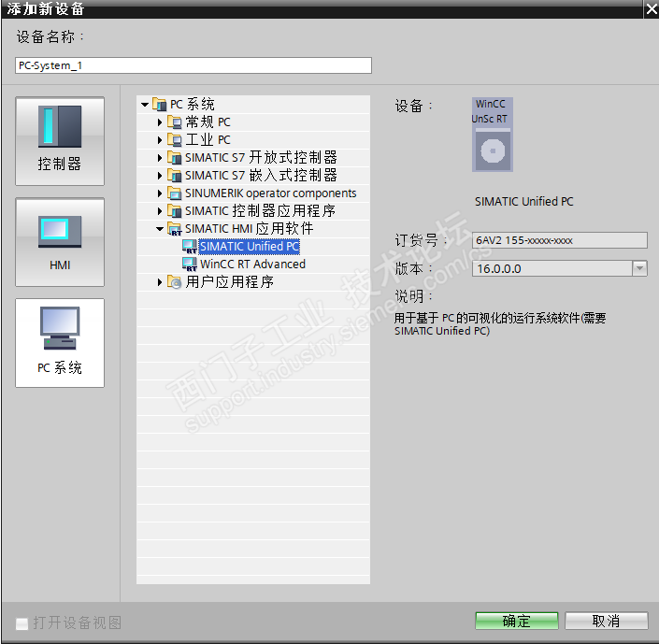Click the WinCC UnSc RT device image
The height and width of the screenshot is (644, 659).
point(493,135)
